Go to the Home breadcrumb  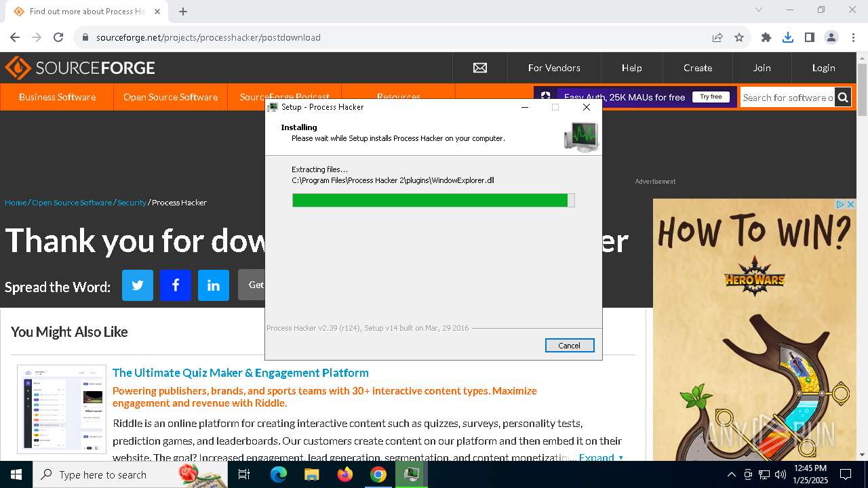tap(16, 203)
